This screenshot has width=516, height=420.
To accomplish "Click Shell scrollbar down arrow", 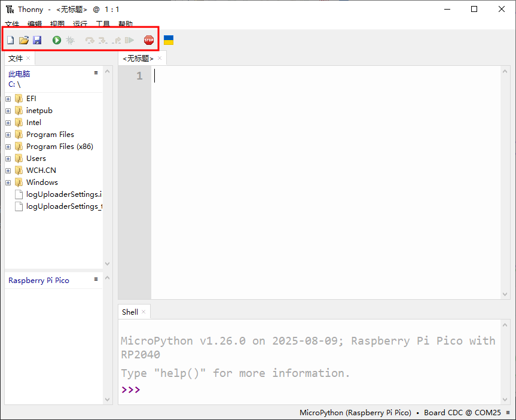I will pyautogui.click(x=505, y=400).
